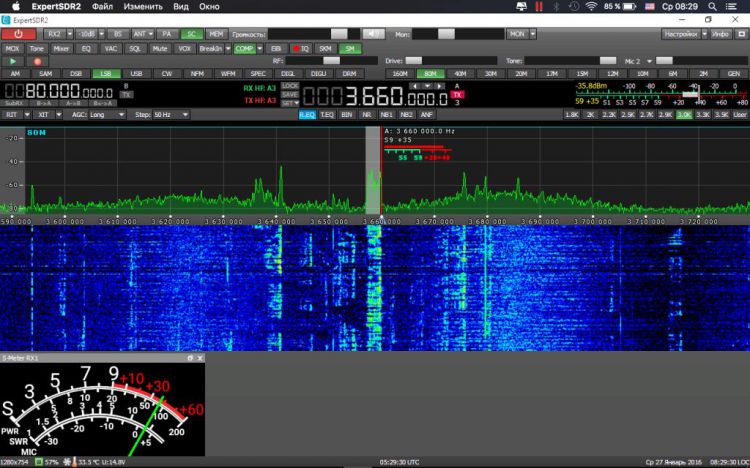The width and height of the screenshot is (750, 468).
Task: Open the ANT antenna dropdown
Action: (151, 34)
